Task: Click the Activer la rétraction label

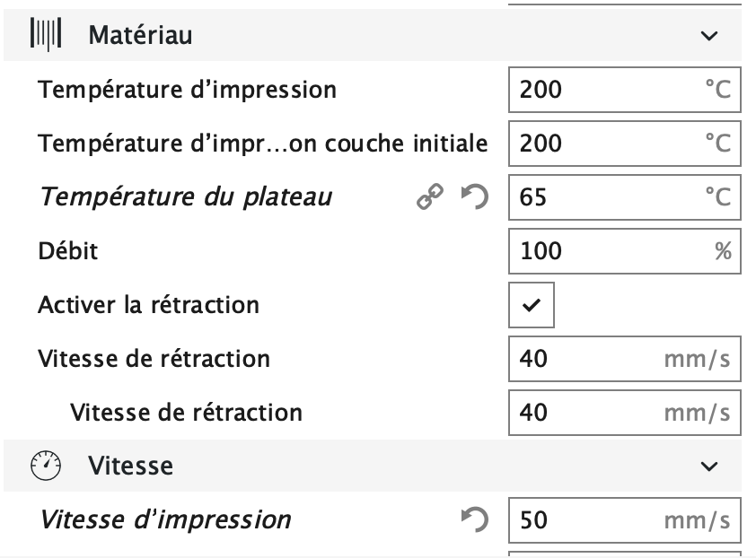Action: click(x=148, y=305)
